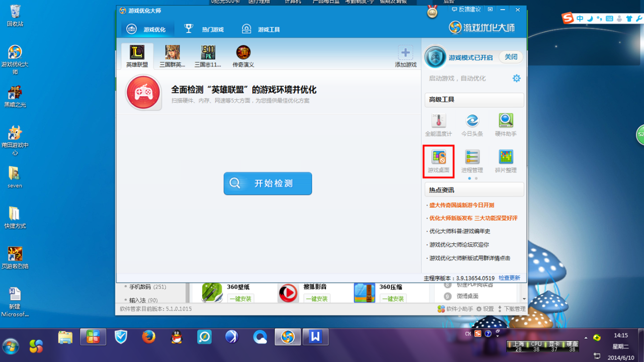Select 输入法 category in 软件管家
This screenshot has width=644, height=362.
(144, 300)
